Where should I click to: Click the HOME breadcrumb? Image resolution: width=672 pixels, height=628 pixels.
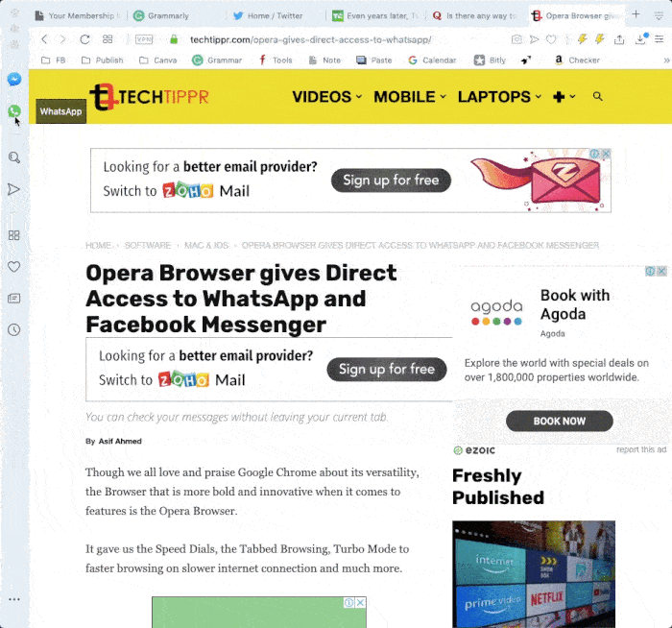point(98,245)
